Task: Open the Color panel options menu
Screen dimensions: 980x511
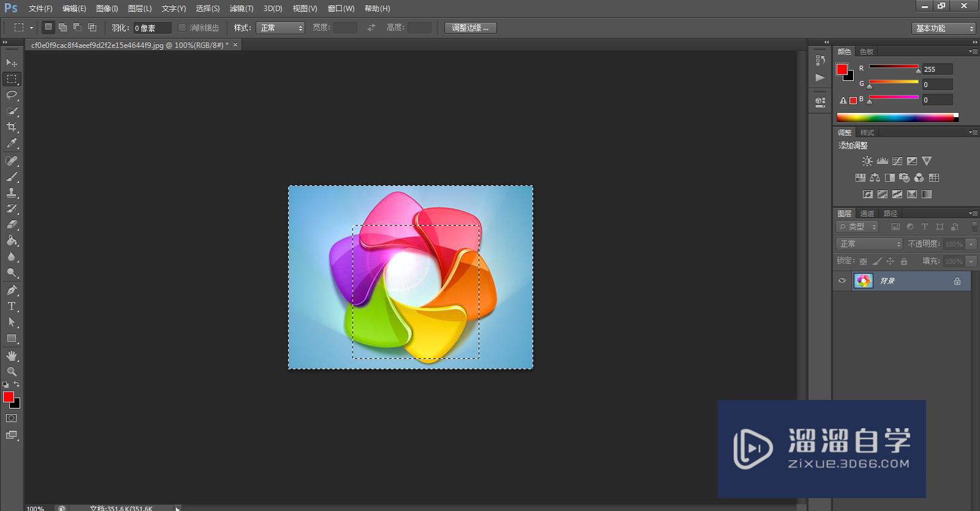Action: pos(973,52)
